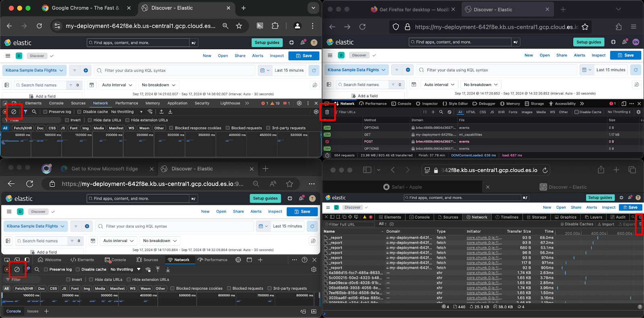Open Firefox Network settings gear icon
The image size is (644, 318).
(638, 112)
